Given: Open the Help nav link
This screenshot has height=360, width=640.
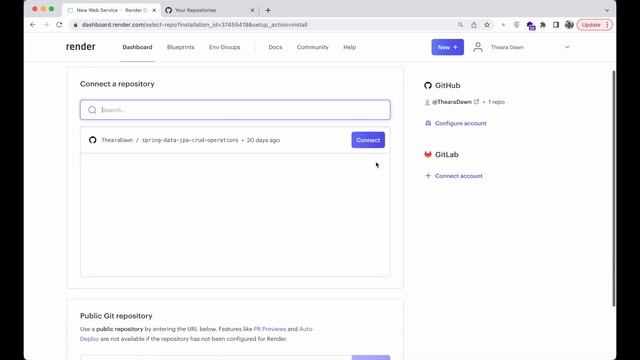Looking at the screenshot, I should tap(349, 47).
